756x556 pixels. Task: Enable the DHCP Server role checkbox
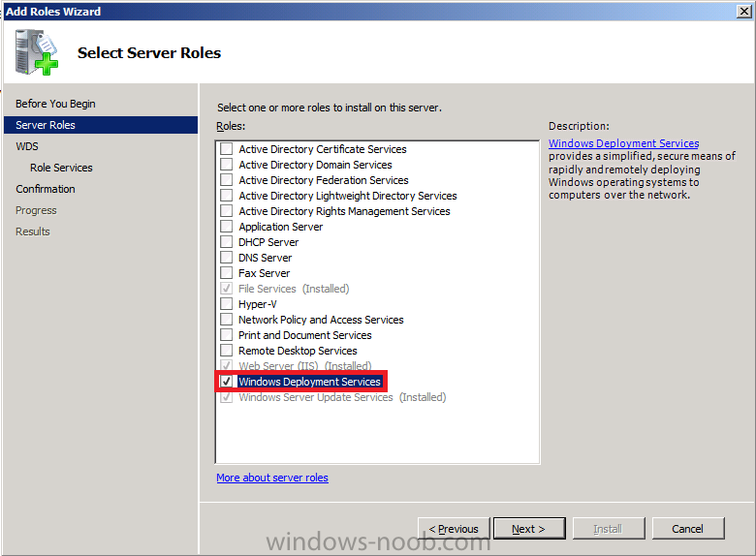[226, 241]
